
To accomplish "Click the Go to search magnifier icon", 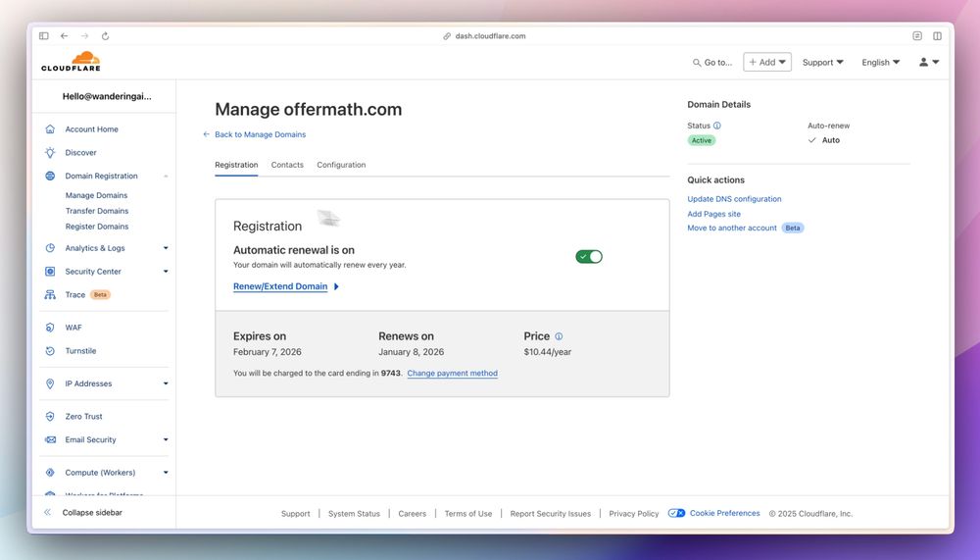I will click(x=696, y=63).
